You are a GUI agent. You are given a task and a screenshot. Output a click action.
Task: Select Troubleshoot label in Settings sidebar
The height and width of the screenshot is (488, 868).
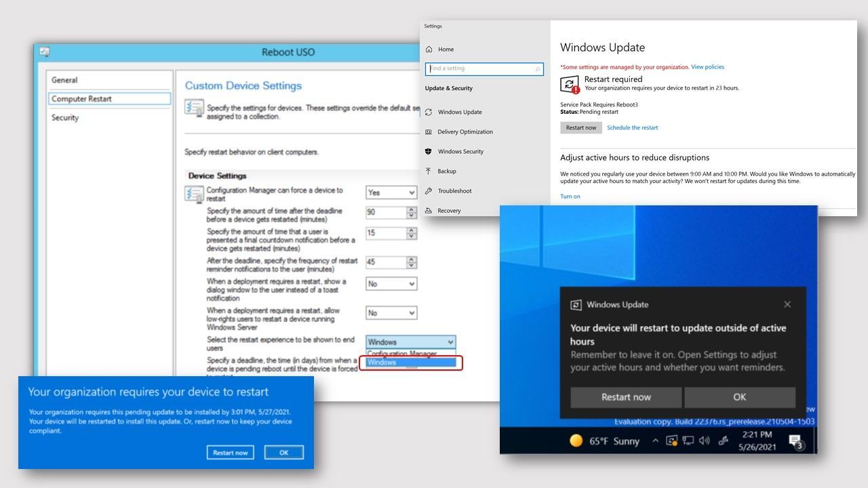[455, 190]
